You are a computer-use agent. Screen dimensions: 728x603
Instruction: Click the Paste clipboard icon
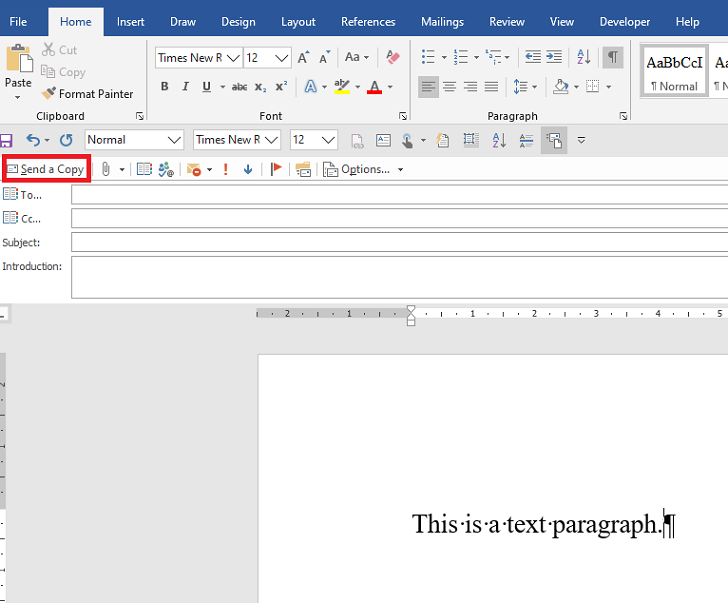19,58
